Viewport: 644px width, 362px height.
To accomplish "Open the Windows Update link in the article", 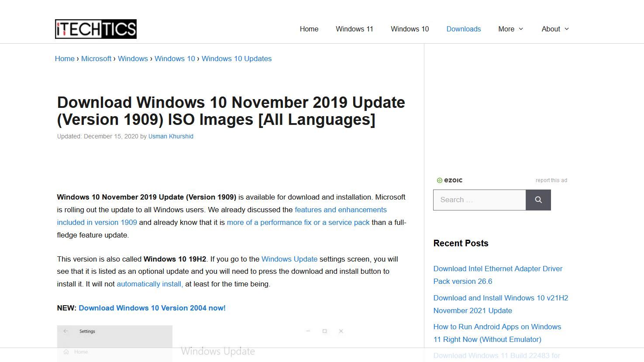I will tap(289, 259).
